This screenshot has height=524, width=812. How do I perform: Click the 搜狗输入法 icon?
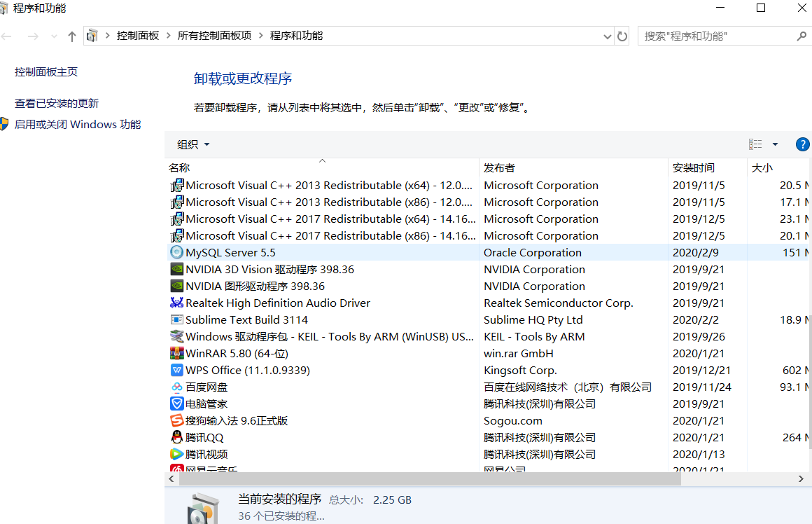click(x=176, y=420)
